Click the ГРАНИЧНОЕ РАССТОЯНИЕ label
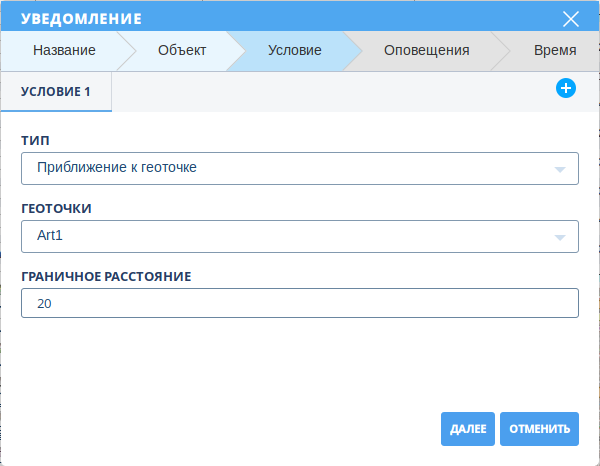The width and height of the screenshot is (600, 466). click(x=106, y=275)
